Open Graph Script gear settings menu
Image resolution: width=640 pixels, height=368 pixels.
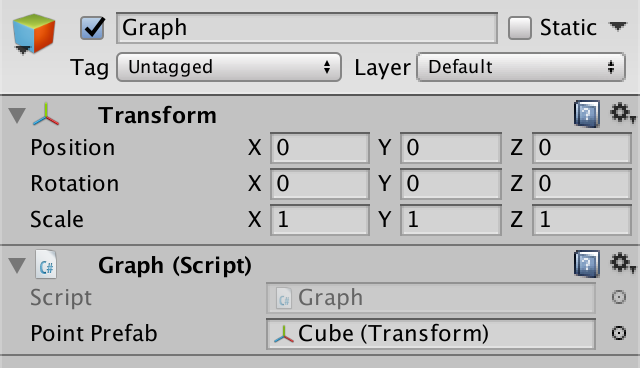tap(622, 263)
